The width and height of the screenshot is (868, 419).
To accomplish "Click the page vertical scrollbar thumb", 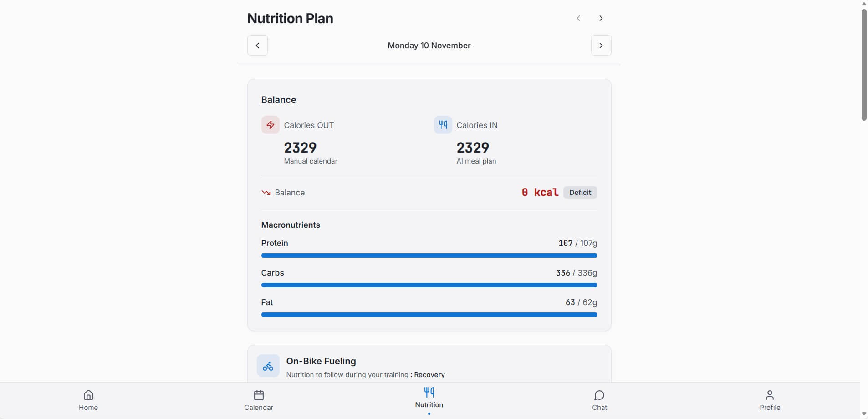I will click(x=864, y=64).
